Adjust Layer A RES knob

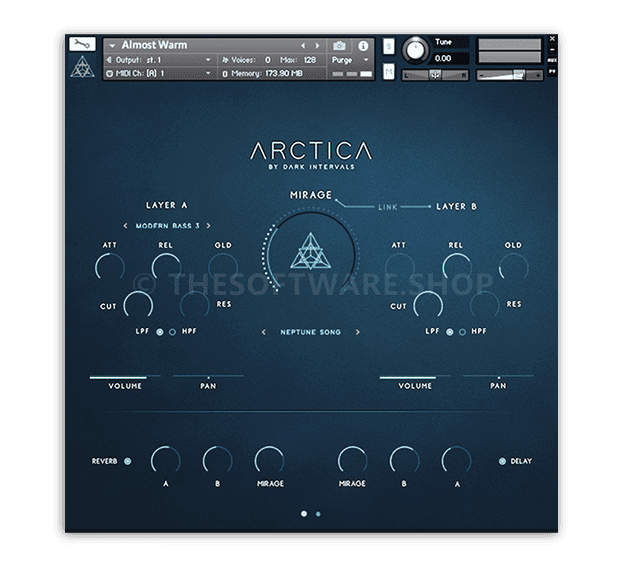pos(195,305)
